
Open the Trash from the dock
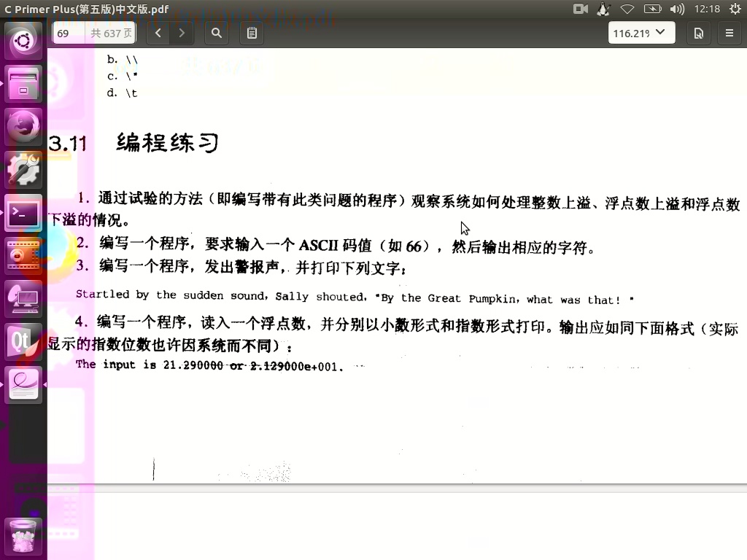click(23, 537)
